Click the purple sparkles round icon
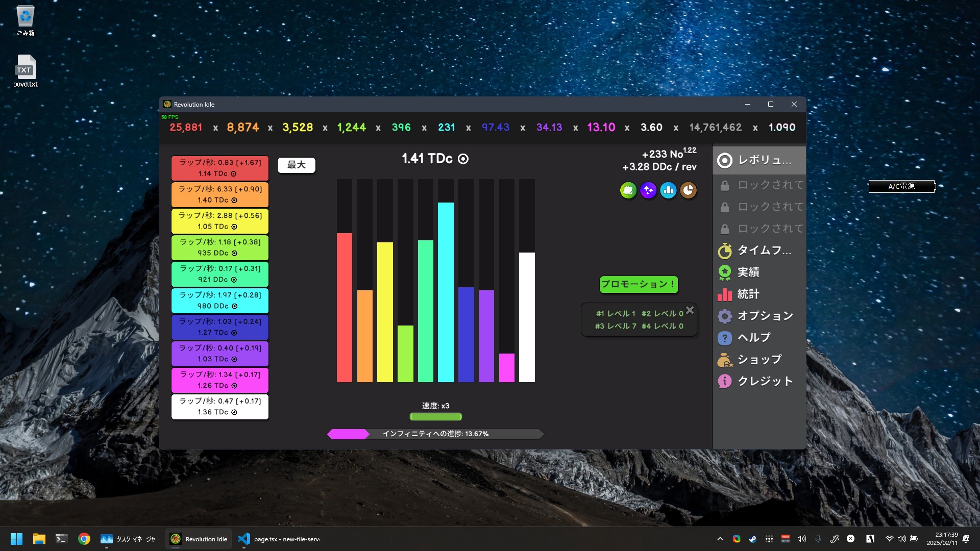This screenshot has width=980, height=551. point(648,190)
